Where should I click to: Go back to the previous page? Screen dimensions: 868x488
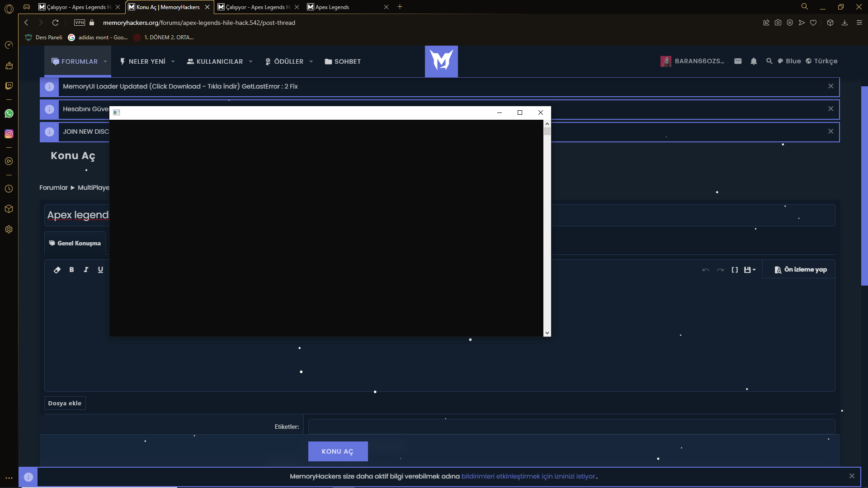pyautogui.click(x=26, y=23)
